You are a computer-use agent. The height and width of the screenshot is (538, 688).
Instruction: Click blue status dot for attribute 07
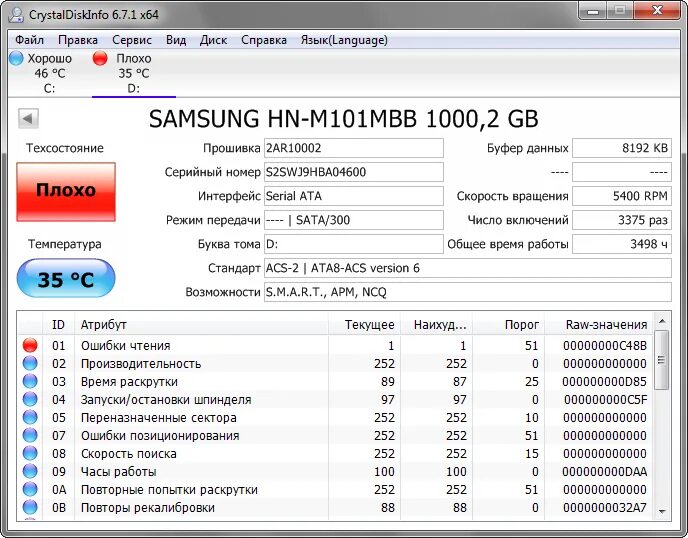coord(30,435)
